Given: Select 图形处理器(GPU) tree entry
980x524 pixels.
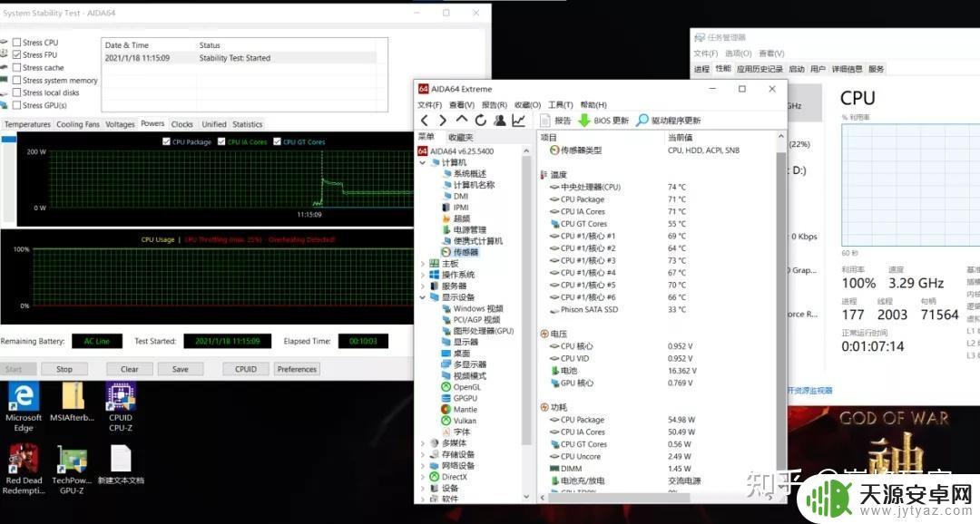Looking at the screenshot, I should tap(478, 331).
